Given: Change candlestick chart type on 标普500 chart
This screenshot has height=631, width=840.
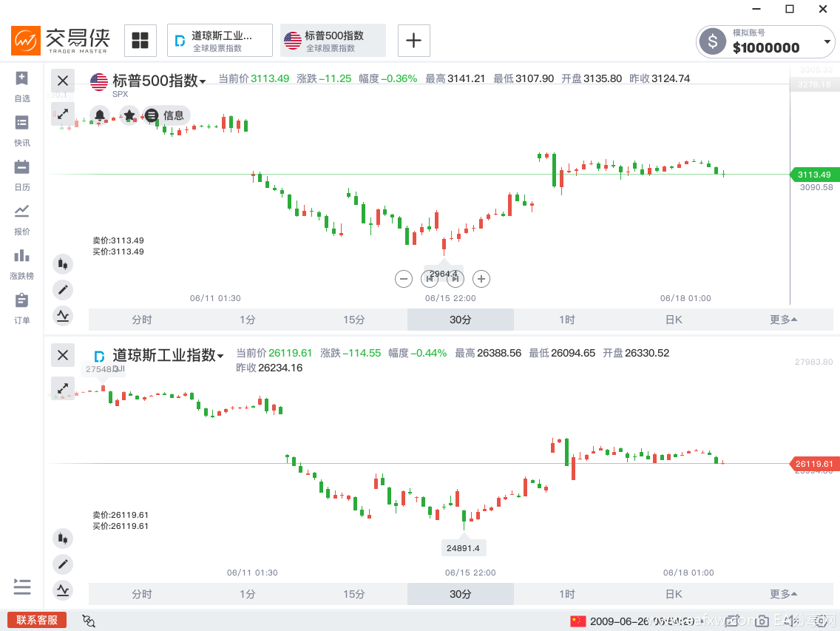Looking at the screenshot, I should (63, 264).
